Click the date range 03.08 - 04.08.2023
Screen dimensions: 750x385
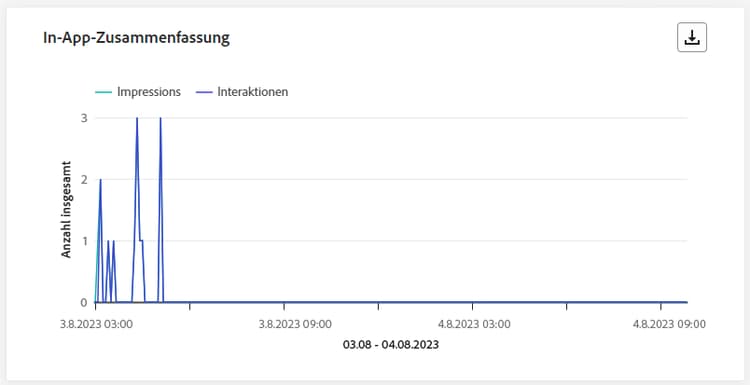tap(391, 344)
